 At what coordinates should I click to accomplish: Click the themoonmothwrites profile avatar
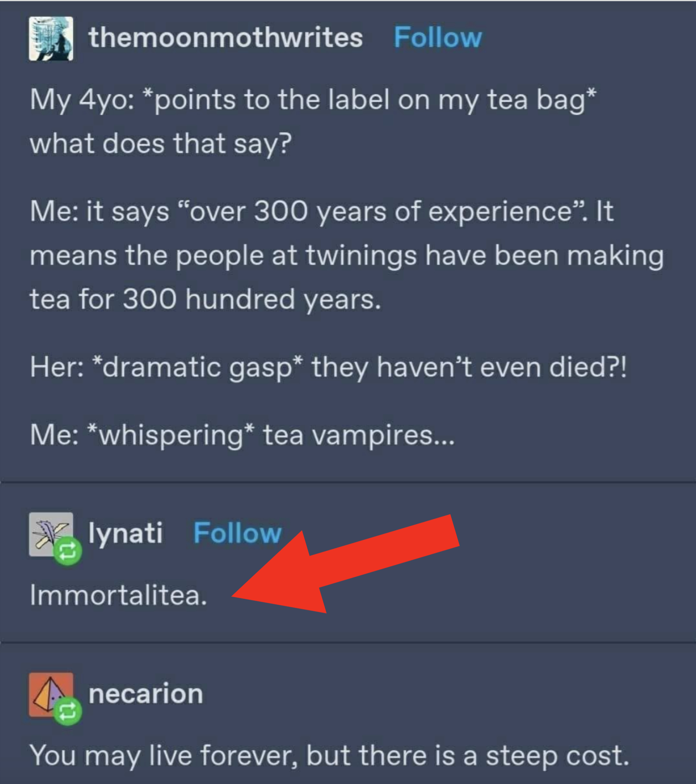51,38
